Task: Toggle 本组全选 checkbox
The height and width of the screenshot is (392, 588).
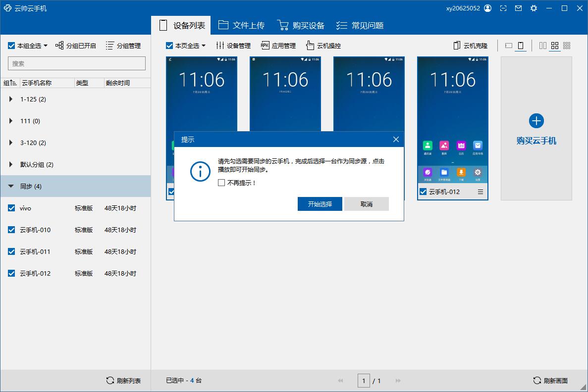Action: tap(11, 46)
